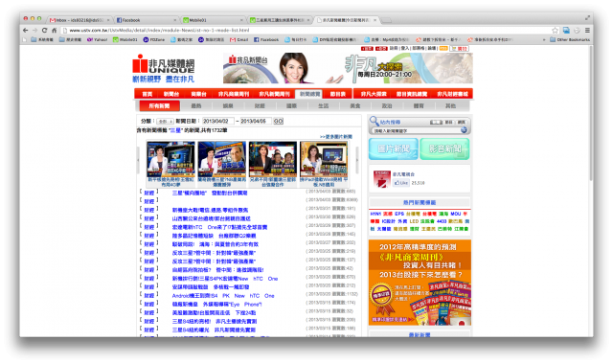Click the GO button for date filter
Screen dimensions: 613x364
(279, 122)
